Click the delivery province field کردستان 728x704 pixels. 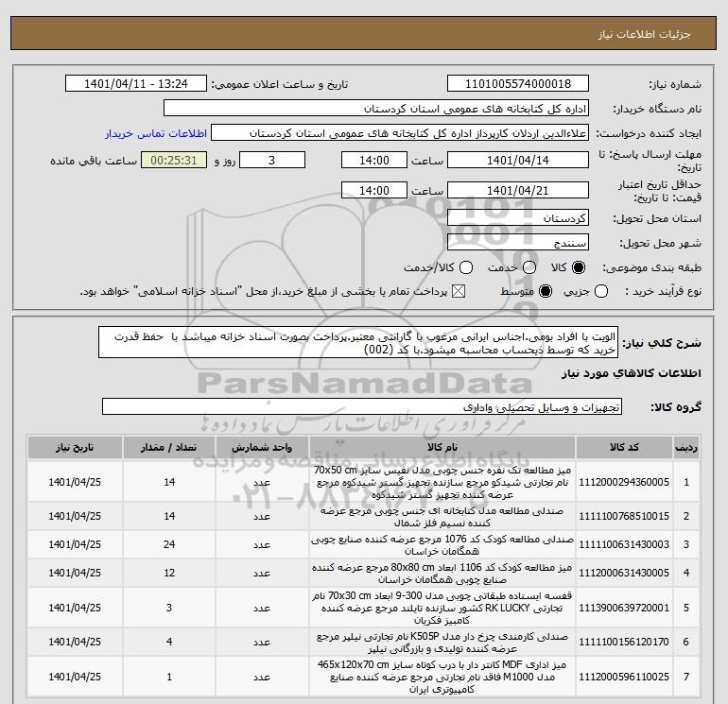tap(518, 217)
